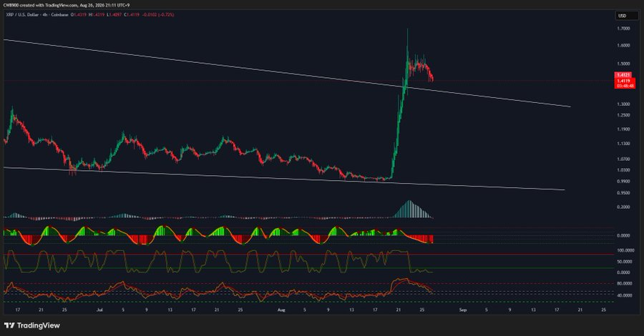Click the change value -0.0102 (-0.72%)
This screenshot has height=336, width=644.
click(x=157, y=15)
